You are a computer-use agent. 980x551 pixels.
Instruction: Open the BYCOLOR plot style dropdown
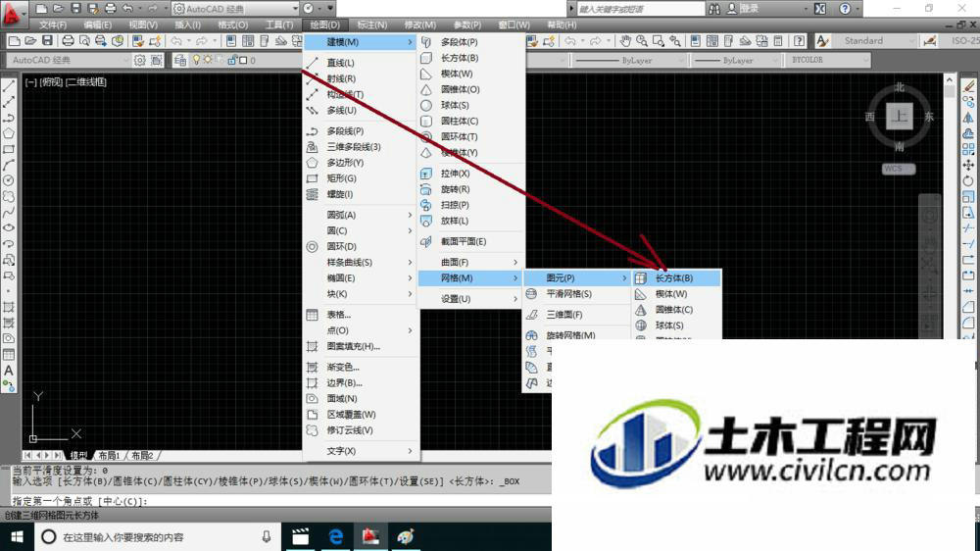[x=827, y=60]
